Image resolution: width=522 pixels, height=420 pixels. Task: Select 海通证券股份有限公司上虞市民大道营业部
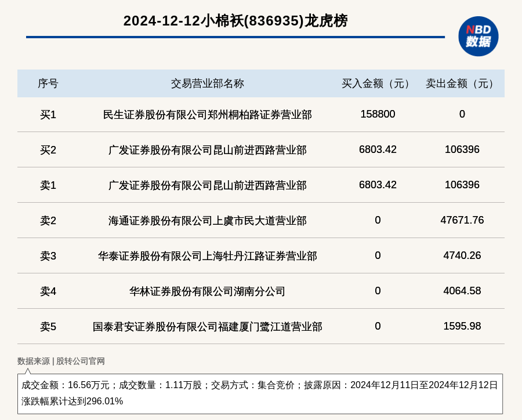[x=208, y=221]
